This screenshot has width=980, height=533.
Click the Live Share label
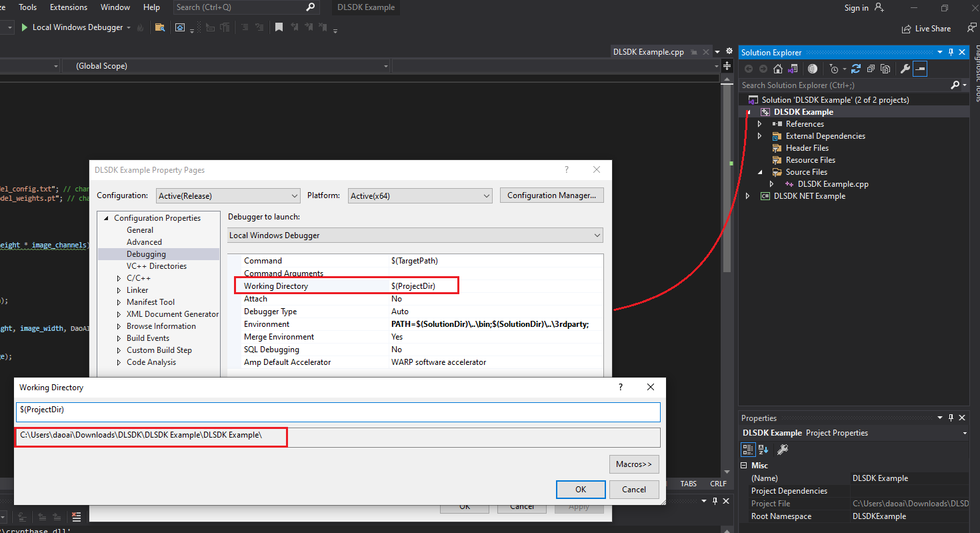933,29
